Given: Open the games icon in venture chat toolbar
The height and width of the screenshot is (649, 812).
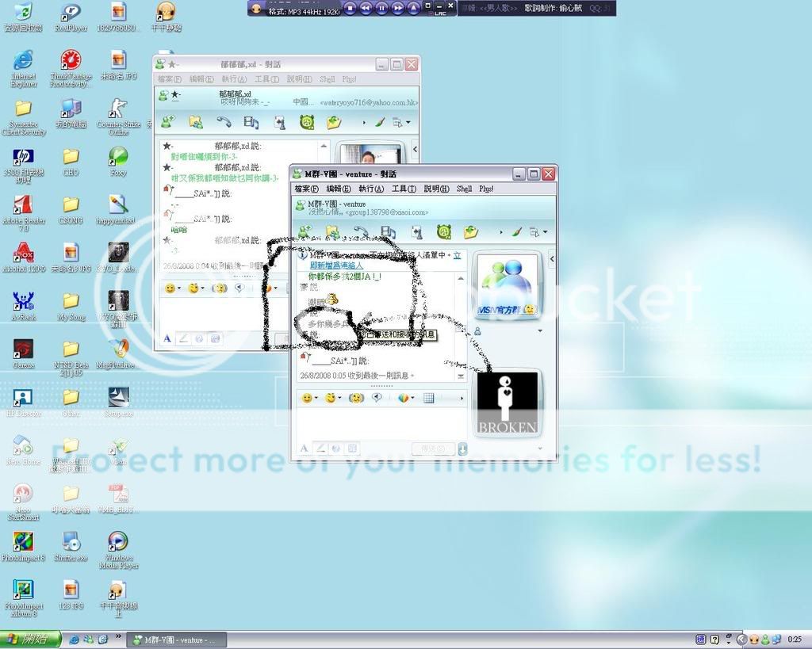Looking at the screenshot, I should coord(444,232).
